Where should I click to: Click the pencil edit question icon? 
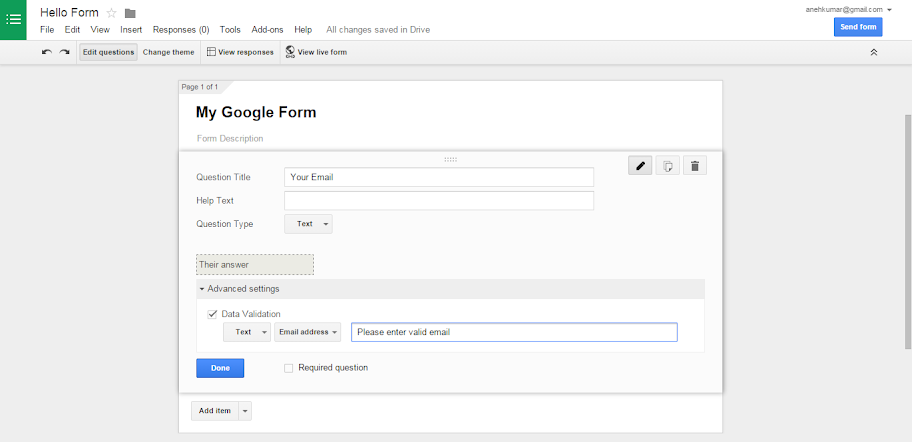pyautogui.click(x=640, y=165)
